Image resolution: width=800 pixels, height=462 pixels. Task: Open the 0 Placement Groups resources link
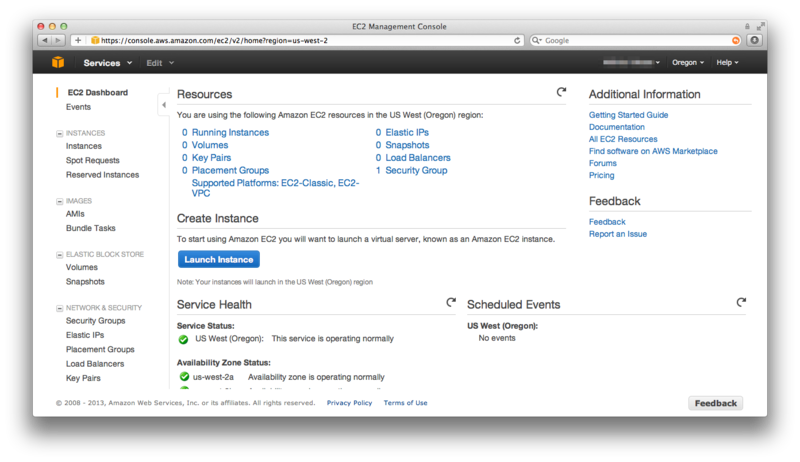(225, 170)
